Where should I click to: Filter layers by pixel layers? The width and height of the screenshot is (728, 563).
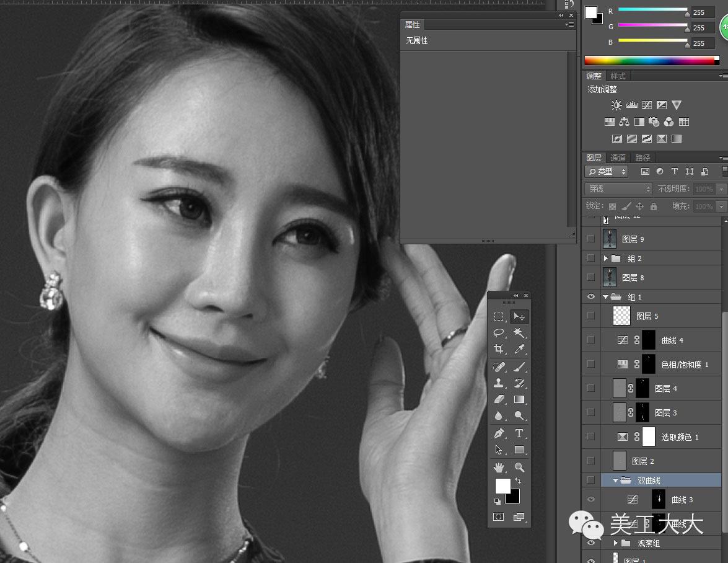tap(646, 171)
